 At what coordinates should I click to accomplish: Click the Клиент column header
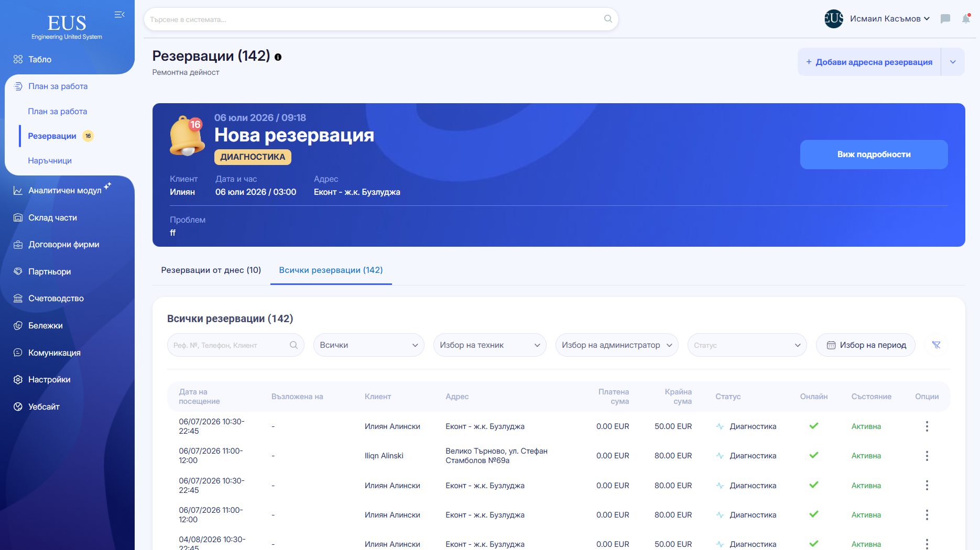[x=378, y=397]
